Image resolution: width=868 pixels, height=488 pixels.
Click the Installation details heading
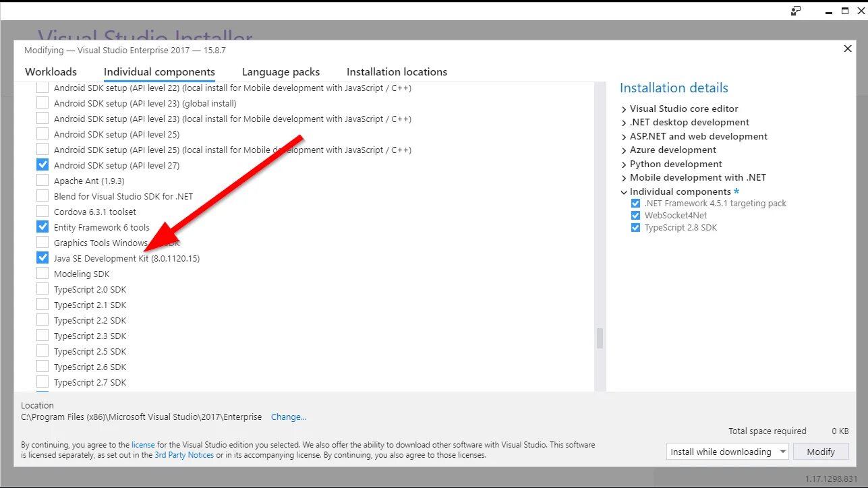point(674,88)
